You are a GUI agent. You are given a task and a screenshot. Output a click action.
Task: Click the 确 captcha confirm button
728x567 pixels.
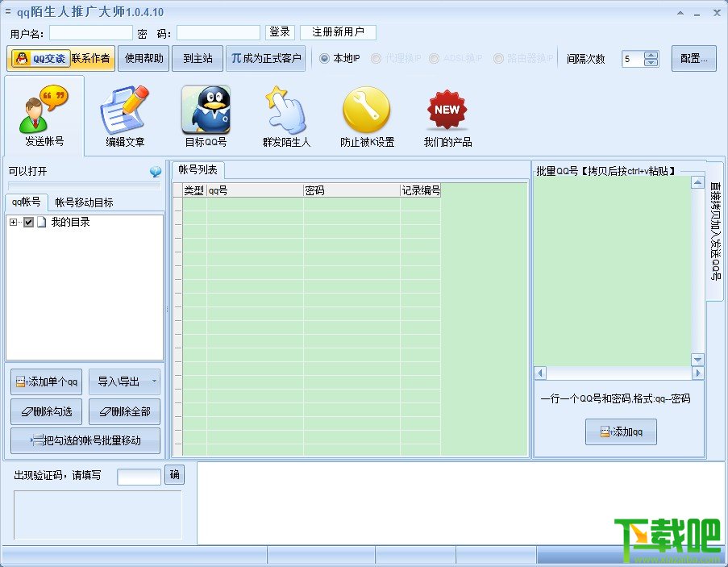click(x=175, y=474)
